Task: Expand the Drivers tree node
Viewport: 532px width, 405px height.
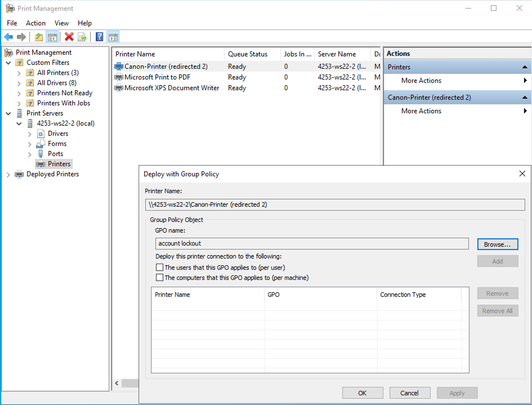Action: 30,133
